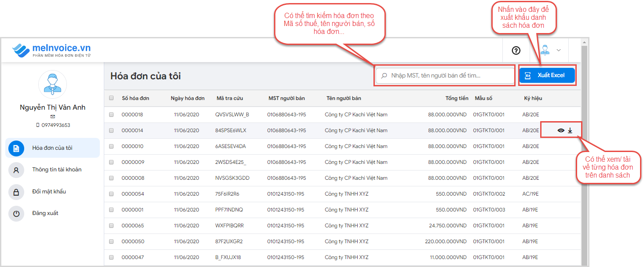Screen dimensions: 644x267
Task: Click lookup code 87F2UXGR2
Action: coord(229,241)
